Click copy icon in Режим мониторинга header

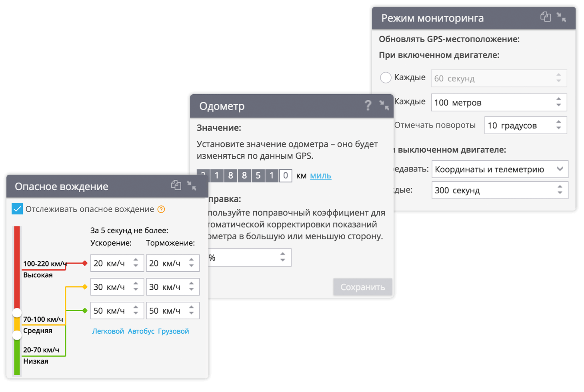545,17
